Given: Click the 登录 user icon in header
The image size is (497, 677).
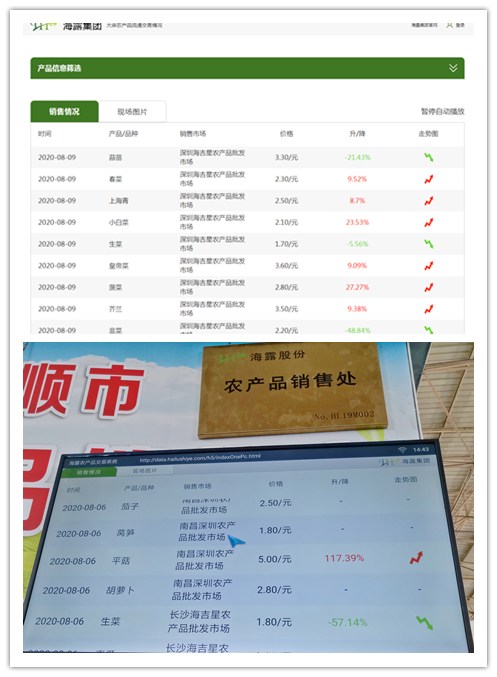Looking at the screenshot, I should click(450, 25).
